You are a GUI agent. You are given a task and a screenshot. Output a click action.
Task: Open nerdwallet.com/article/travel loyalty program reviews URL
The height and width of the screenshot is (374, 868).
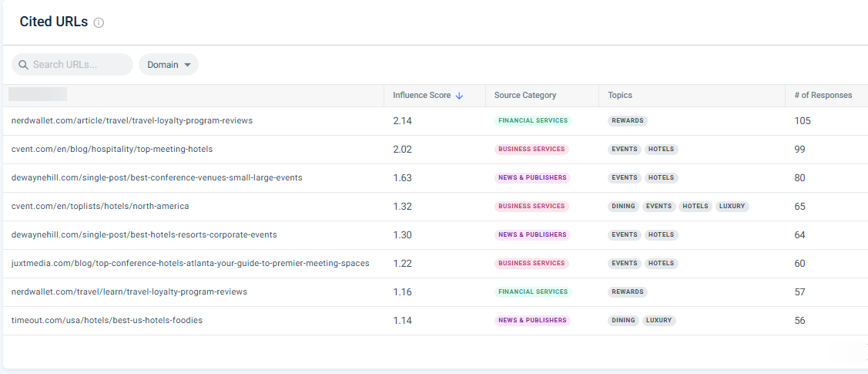[x=132, y=121]
